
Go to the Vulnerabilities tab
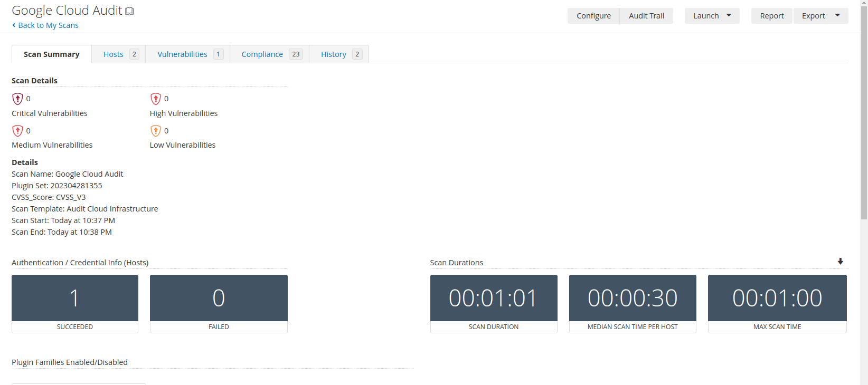point(188,54)
